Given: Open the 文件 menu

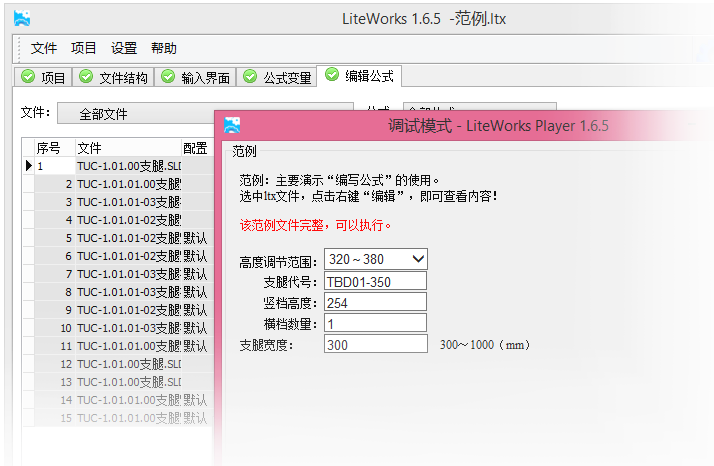Looking at the screenshot, I should pyautogui.click(x=44, y=48).
